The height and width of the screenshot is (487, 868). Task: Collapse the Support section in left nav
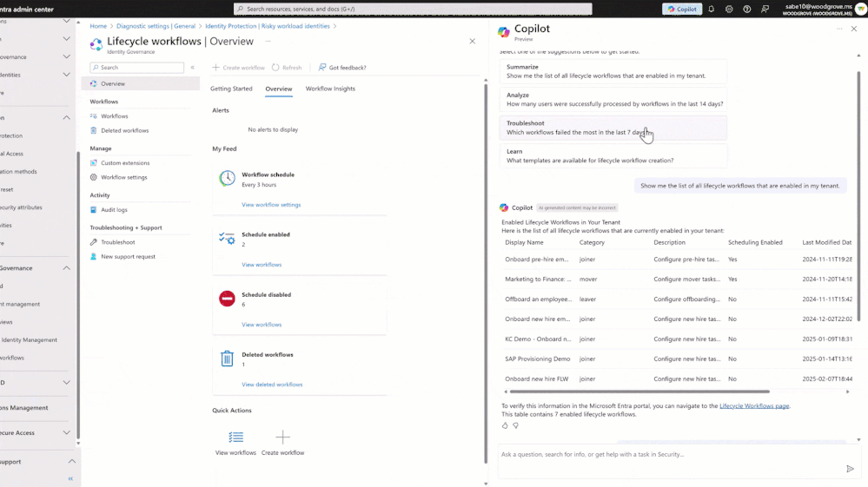point(72,462)
